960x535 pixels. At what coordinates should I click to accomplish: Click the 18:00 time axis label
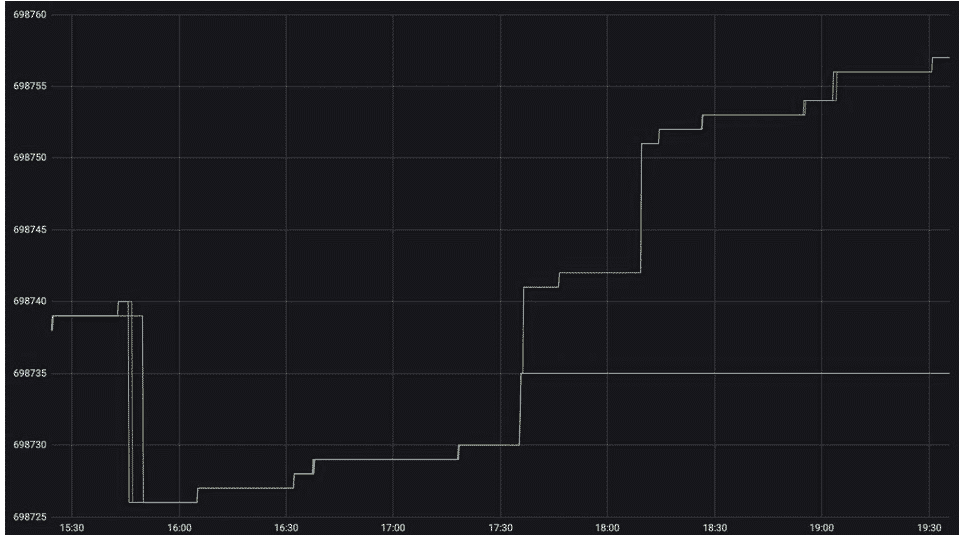(x=607, y=528)
